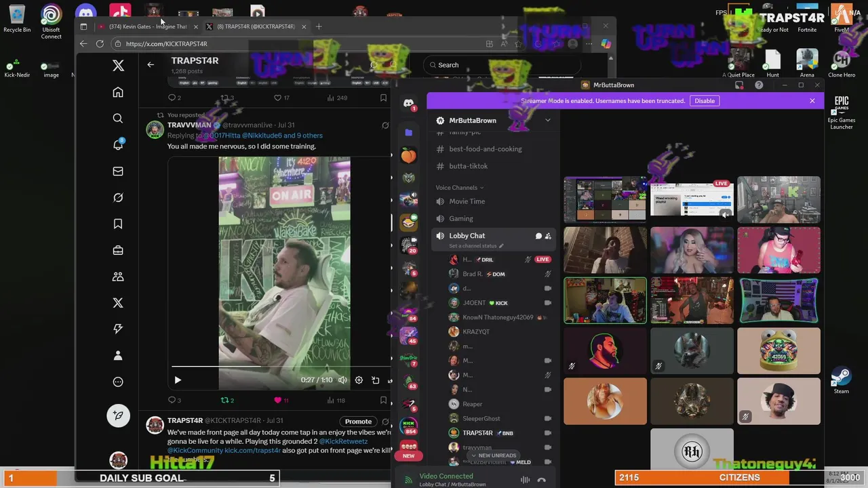This screenshot has height=488, width=868.
Task: Disable Streamer Mode in Discord banner
Action: click(x=705, y=101)
